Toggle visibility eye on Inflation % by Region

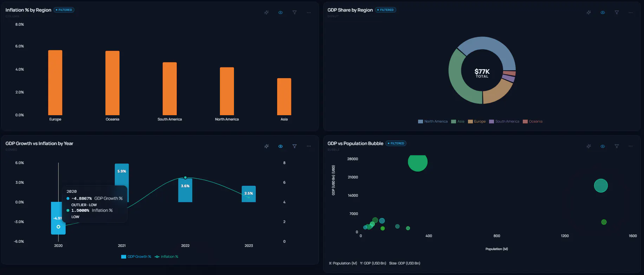pyautogui.click(x=280, y=12)
